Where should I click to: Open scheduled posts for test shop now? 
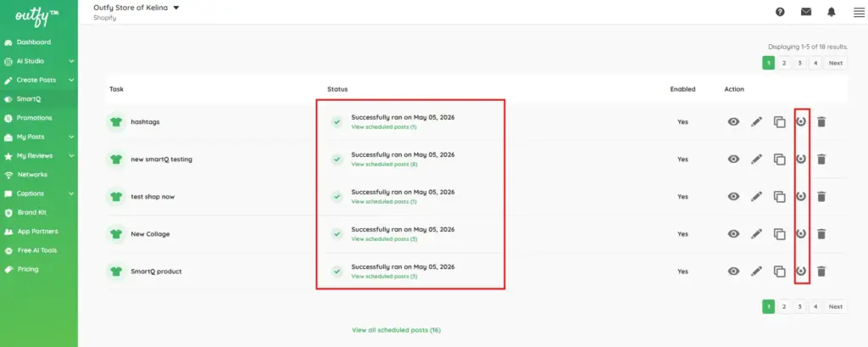pyautogui.click(x=384, y=202)
